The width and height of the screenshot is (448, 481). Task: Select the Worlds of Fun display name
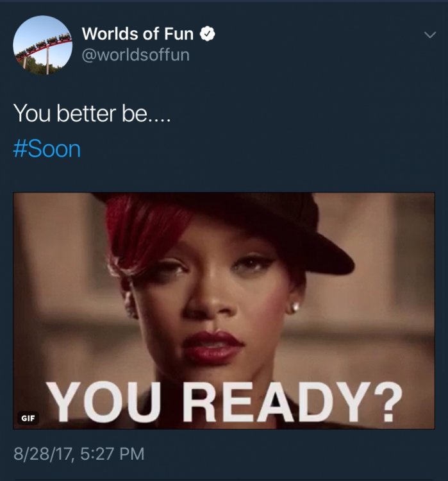click(138, 33)
